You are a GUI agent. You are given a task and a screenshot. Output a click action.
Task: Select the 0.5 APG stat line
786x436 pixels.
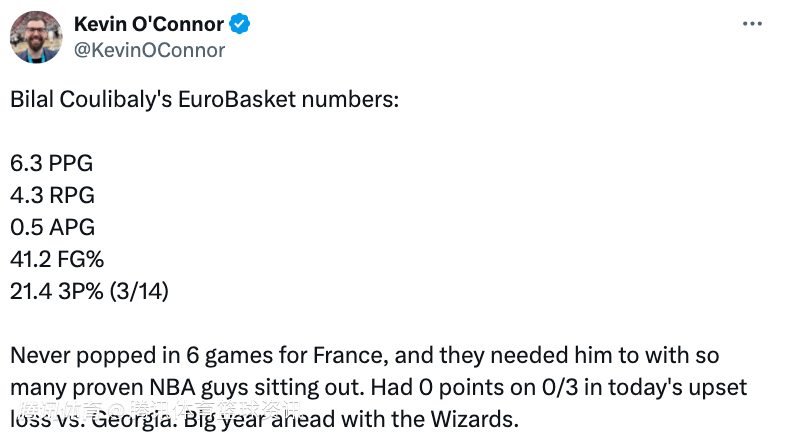[52, 228]
